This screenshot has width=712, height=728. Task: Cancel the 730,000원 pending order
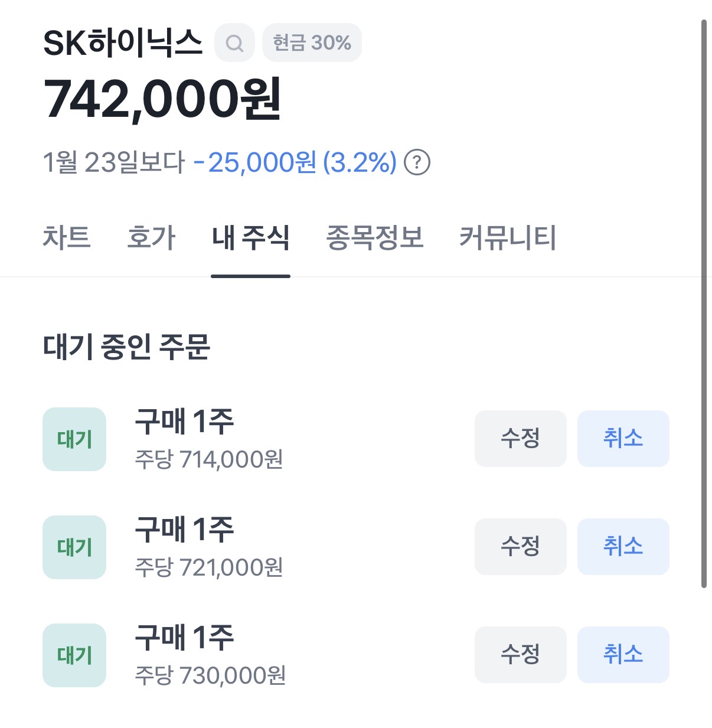pyautogui.click(x=623, y=655)
